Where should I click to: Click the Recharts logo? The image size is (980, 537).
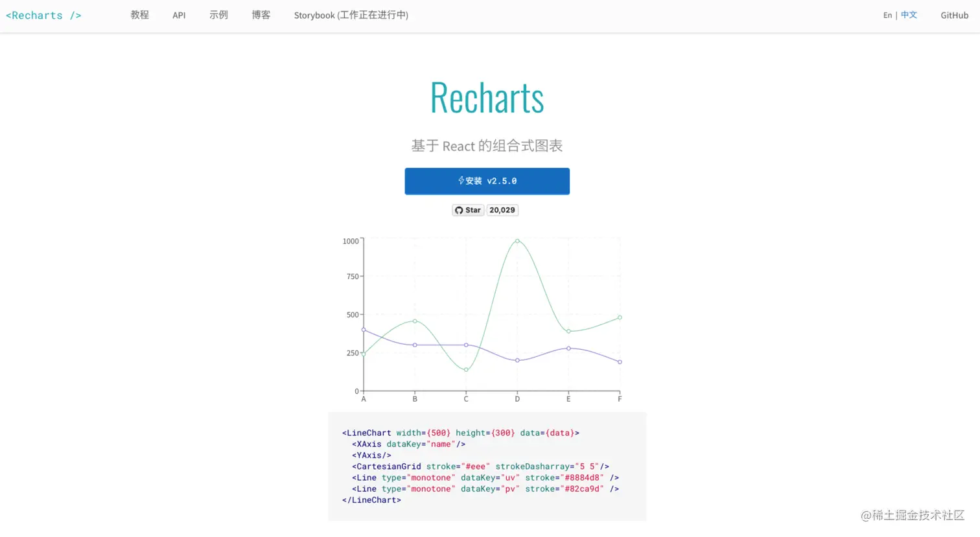coord(43,15)
